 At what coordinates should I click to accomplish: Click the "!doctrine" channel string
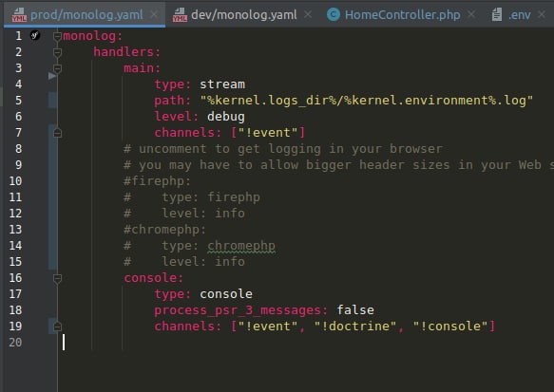(x=355, y=327)
